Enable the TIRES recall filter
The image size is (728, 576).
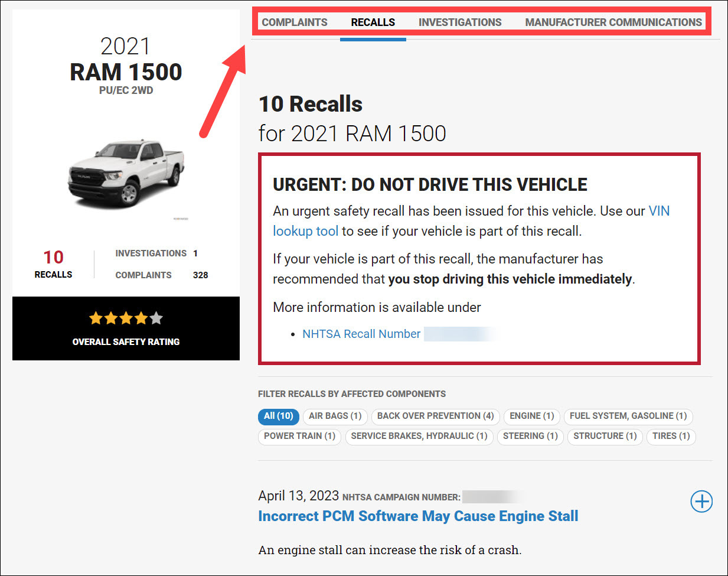click(671, 437)
